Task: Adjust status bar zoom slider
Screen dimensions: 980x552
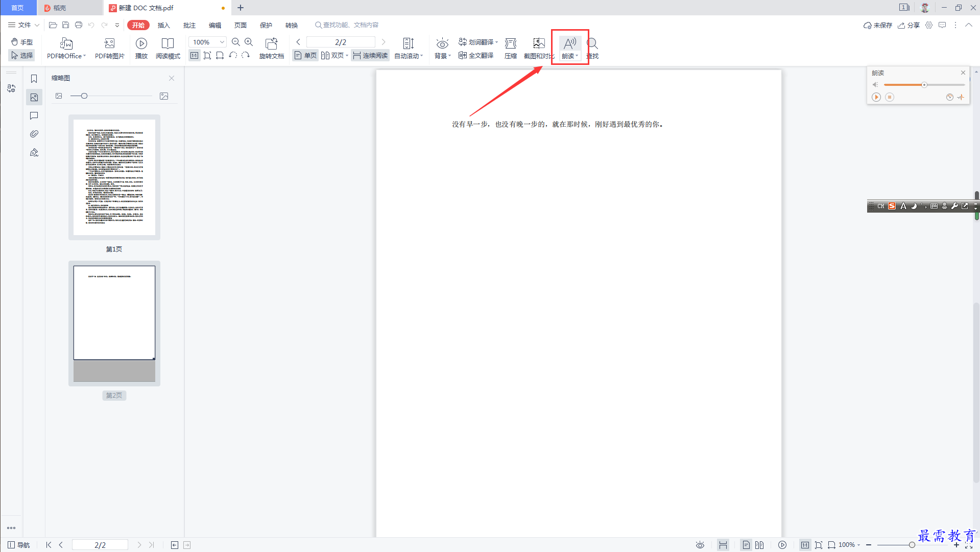Action: 912,545
